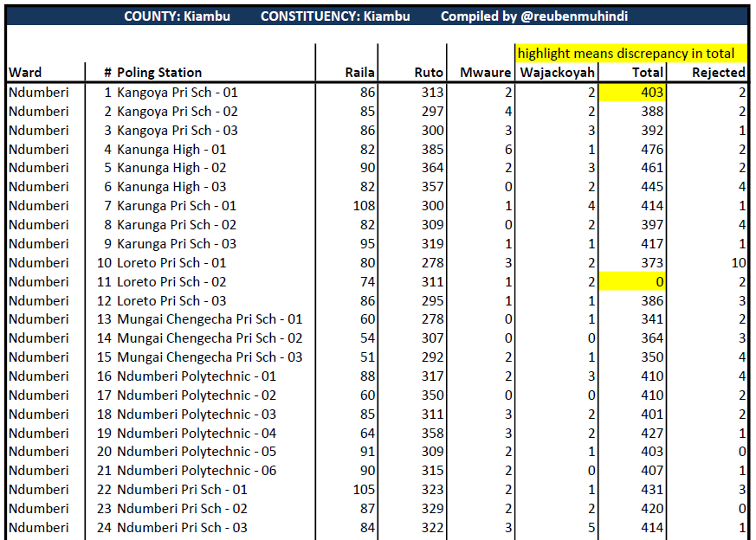Select 'Ndumberi Polytechnic - 05' station cell
This screenshot has height=540, width=756.
point(197,452)
